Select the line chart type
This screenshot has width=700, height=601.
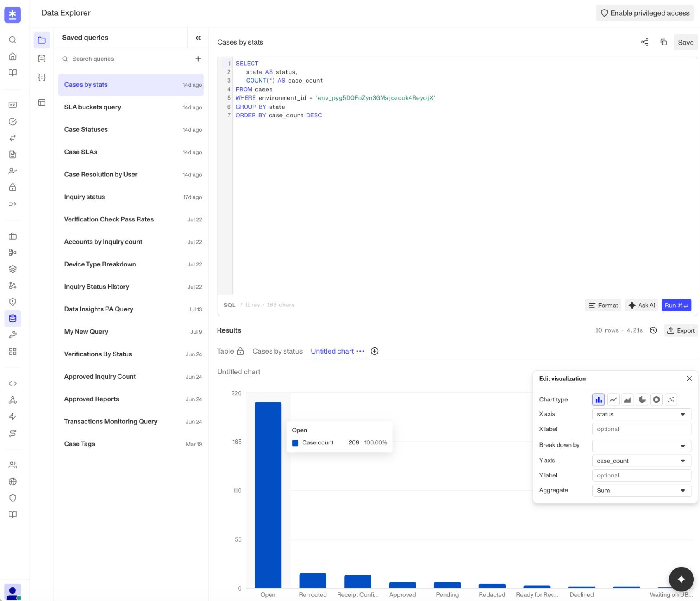(x=613, y=399)
